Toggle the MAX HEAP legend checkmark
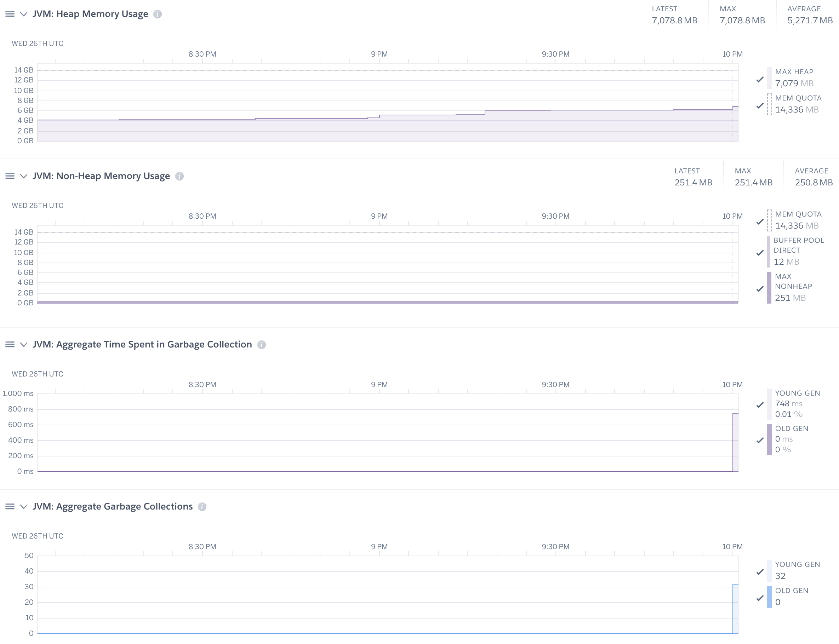Screen dimensions: 839x644 click(760, 80)
